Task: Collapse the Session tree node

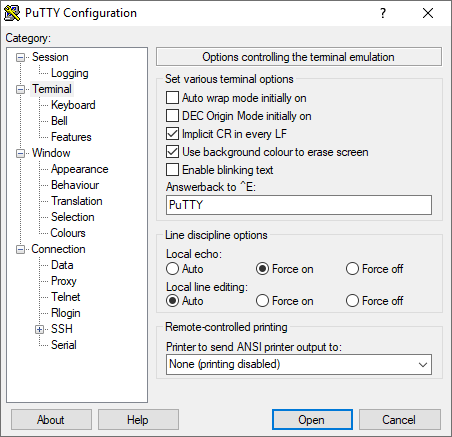Action: pos(21,58)
